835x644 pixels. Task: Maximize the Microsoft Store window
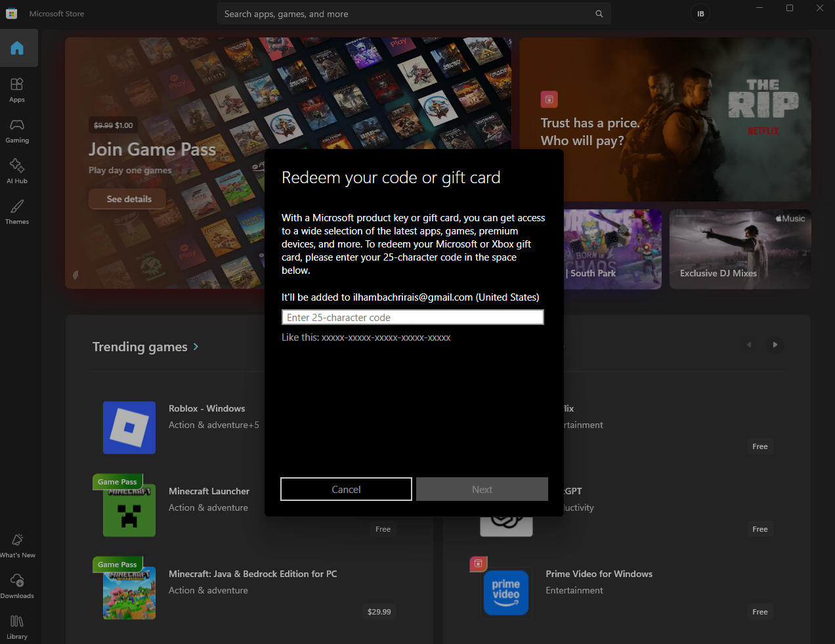coord(790,8)
